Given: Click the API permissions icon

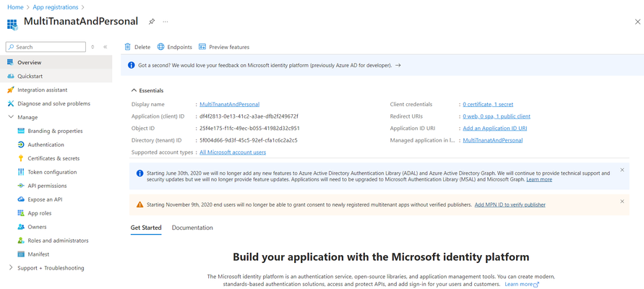Looking at the screenshot, I should tap(21, 186).
